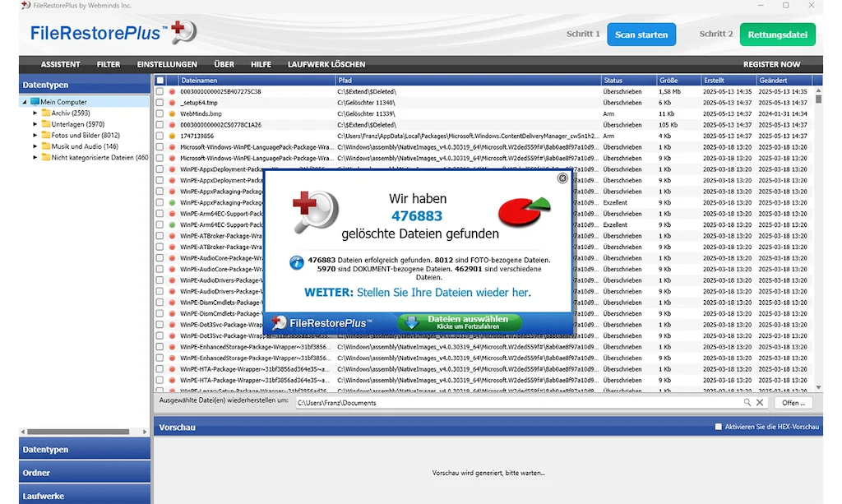Click the Offen... button
This screenshot has height=504, width=842.
click(793, 403)
